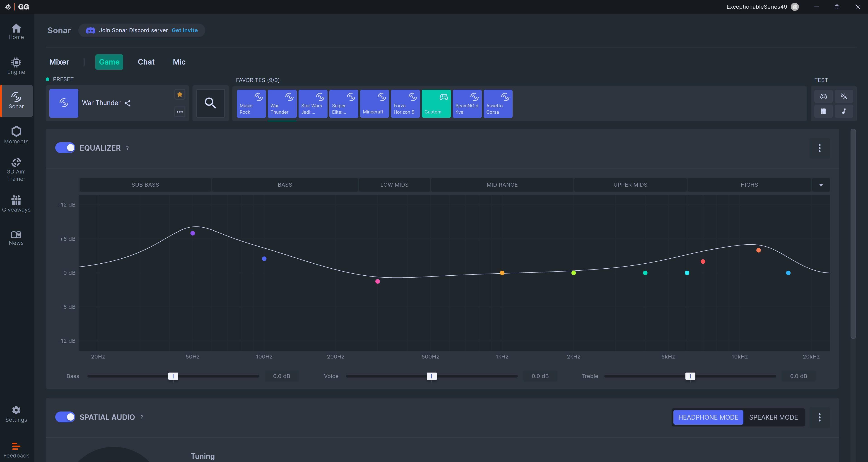868x462 pixels.
Task: Load the Minecraft favorite preset
Action: (375, 104)
